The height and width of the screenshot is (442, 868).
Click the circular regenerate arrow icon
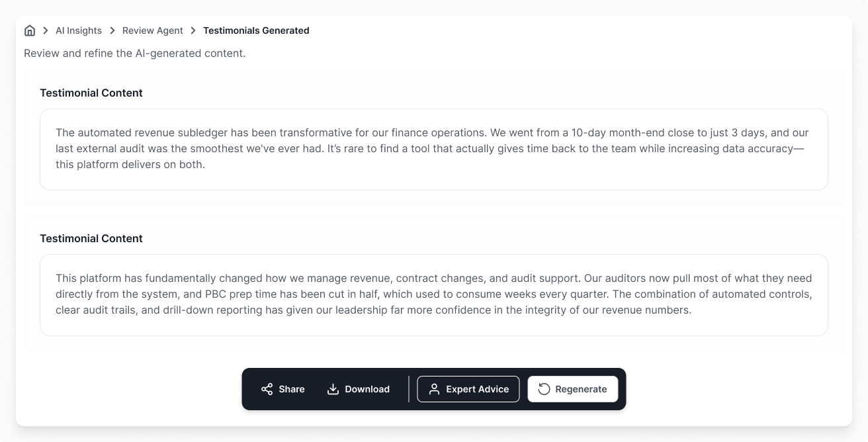click(x=544, y=389)
